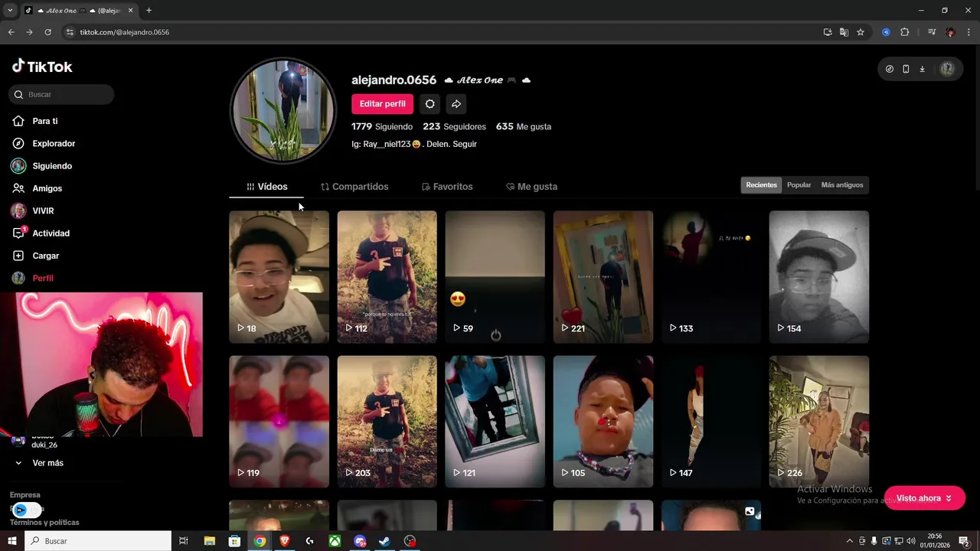The width and height of the screenshot is (980, 551).
Task: Click Editar perfil button
Action: [x=382, y=104]
